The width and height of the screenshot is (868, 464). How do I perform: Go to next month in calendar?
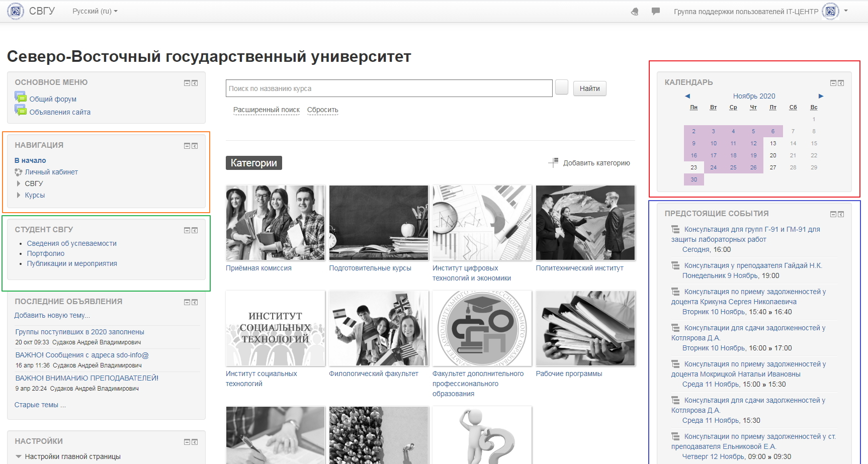(821, 96)
